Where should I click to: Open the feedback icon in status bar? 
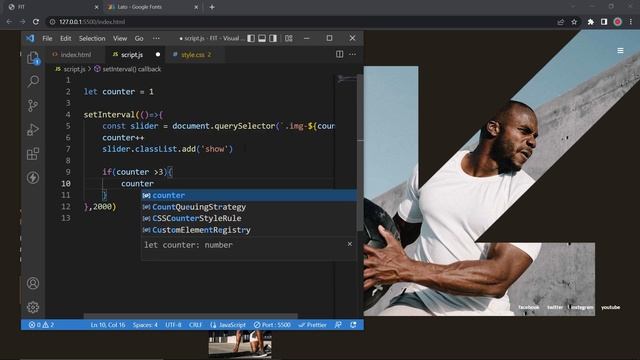click(338, 325)
